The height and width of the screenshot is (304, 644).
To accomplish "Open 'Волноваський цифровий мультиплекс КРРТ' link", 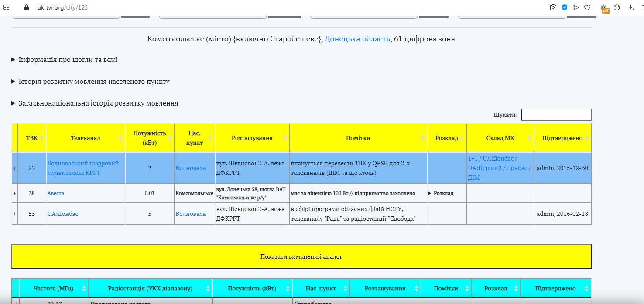I will (83, 168).
